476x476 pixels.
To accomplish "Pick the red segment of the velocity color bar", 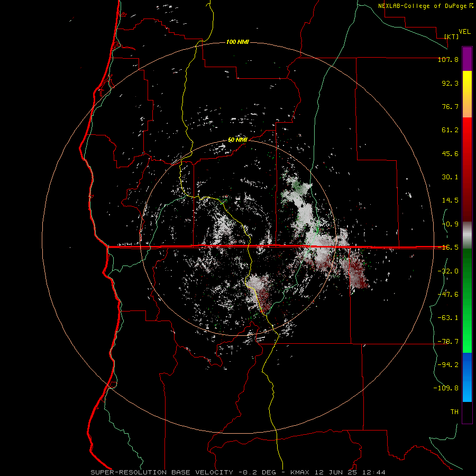I will (467, 169).
